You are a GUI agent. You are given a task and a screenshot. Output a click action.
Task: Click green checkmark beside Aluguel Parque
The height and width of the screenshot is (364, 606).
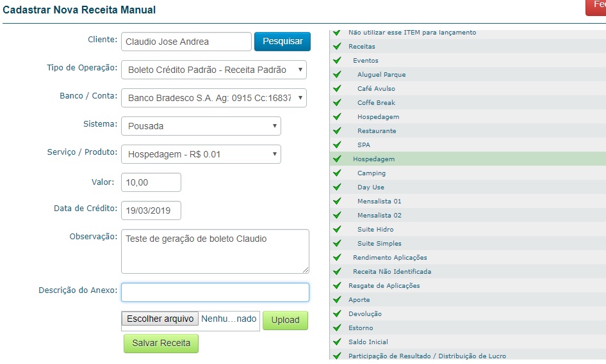point(337,75)
